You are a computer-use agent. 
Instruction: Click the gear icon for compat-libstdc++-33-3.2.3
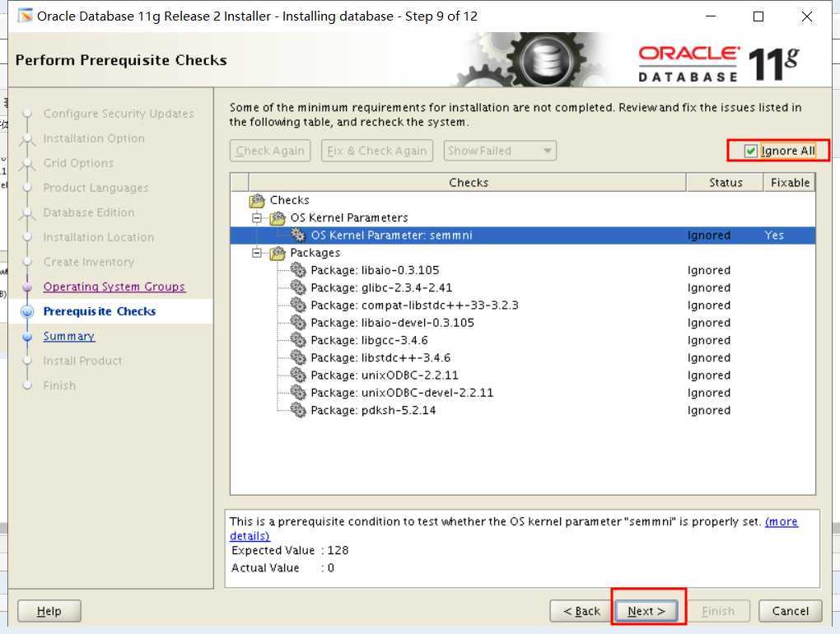pyautogui.click(x=298, y=305)
